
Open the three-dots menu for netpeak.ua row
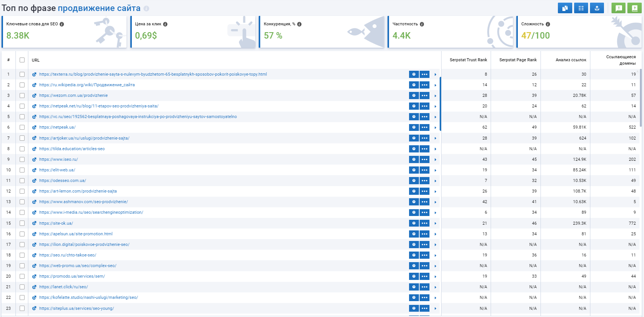coord(425,127)
